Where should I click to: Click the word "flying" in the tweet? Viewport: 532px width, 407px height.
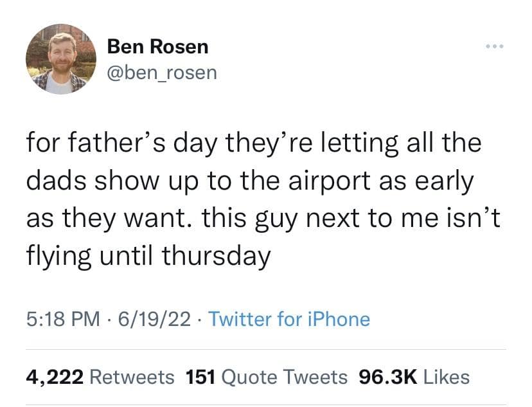pyautogui.click(x=58, y=258)
